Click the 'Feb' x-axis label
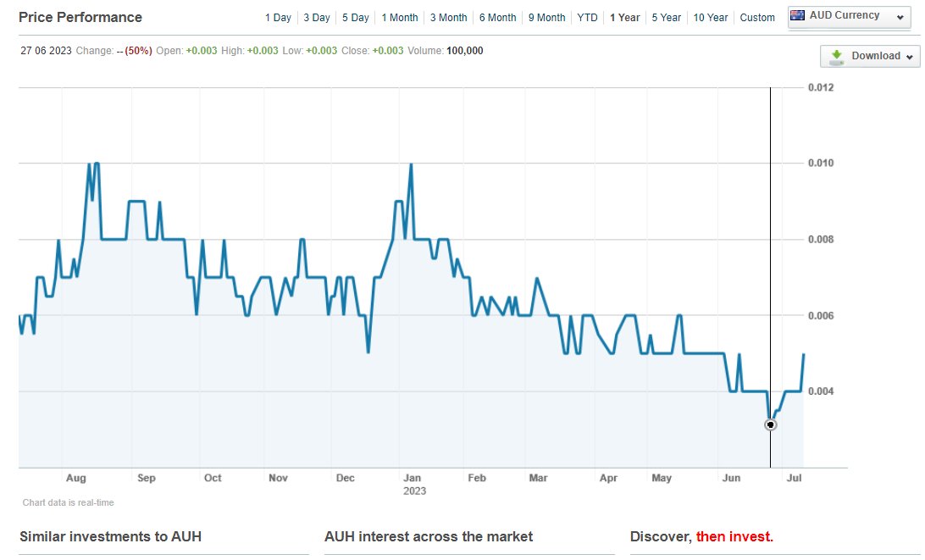 (x=477, y=478)
